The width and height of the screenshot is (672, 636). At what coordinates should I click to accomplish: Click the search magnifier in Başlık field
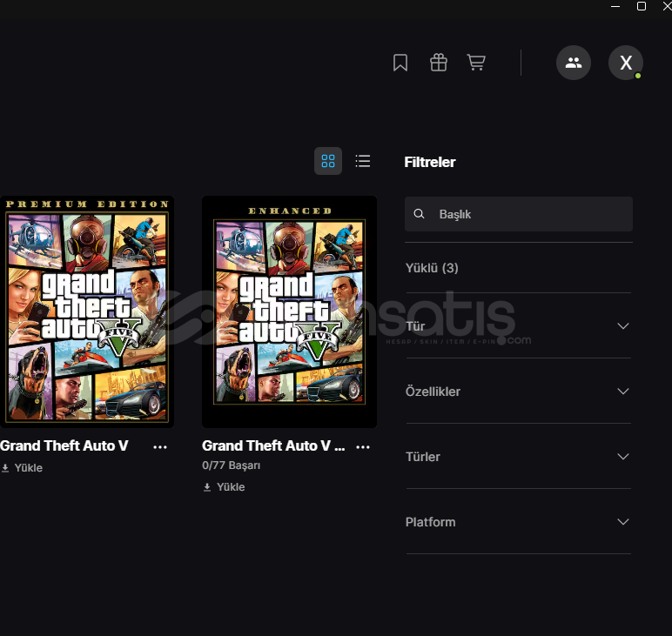[x=420, y=214]
